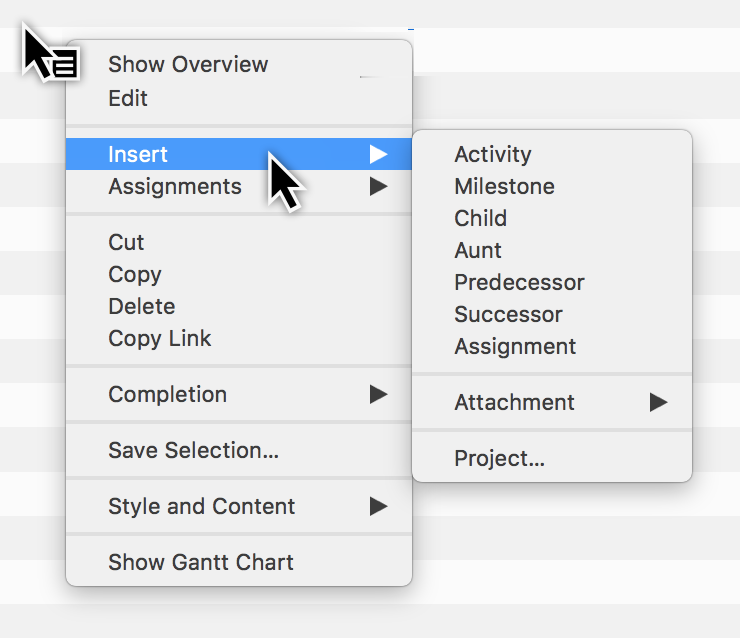Choose Project… in the Insert submenu
The width and height of the screenshot is (740, 638).
click(x=499, y=459)
